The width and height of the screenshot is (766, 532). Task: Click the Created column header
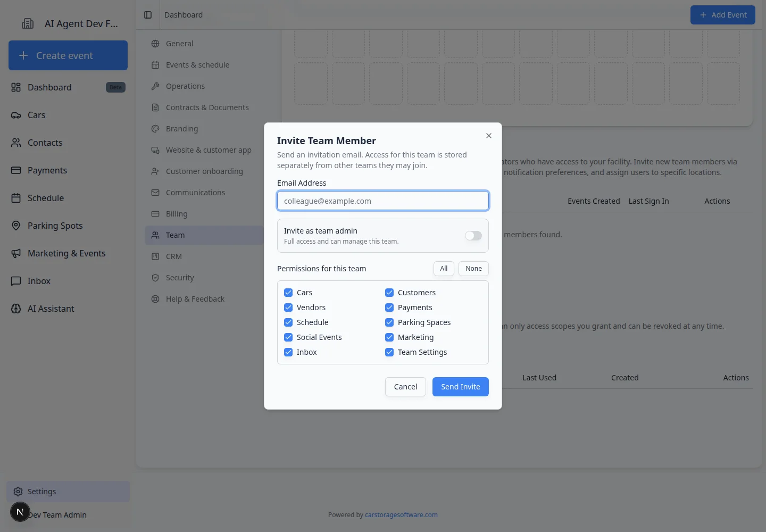[625, 378]
